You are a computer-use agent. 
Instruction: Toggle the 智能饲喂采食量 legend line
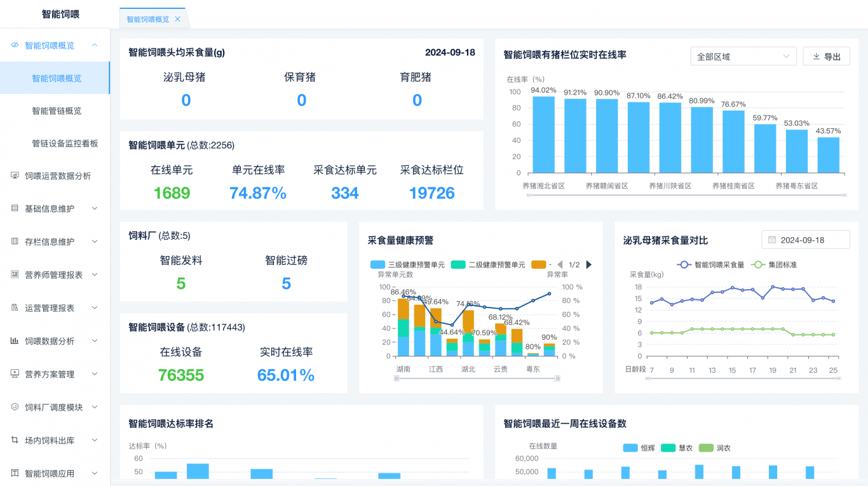coord(711,264)
